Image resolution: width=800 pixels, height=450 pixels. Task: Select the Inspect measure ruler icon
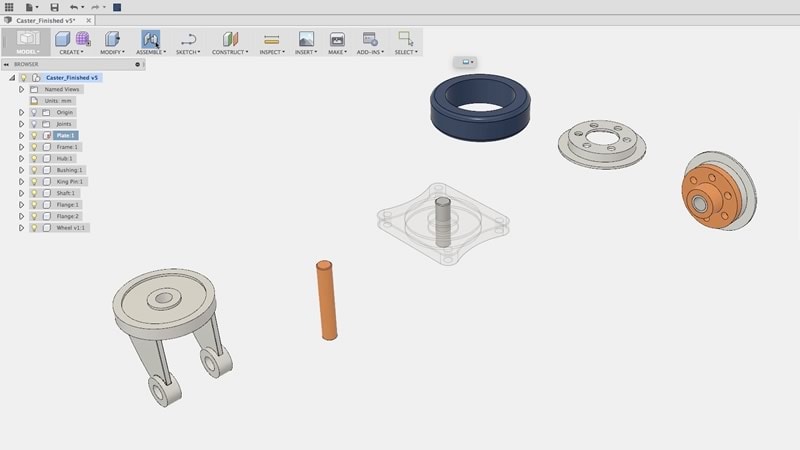click(x=271, y=39)
